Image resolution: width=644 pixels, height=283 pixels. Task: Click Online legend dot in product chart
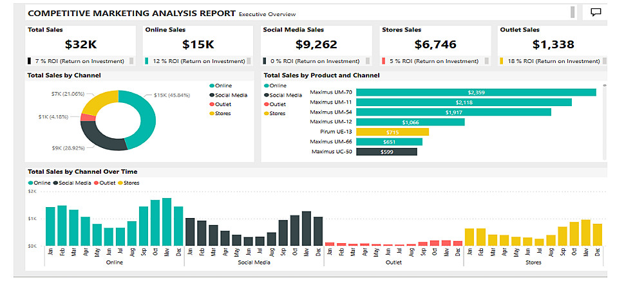point(266,86)
